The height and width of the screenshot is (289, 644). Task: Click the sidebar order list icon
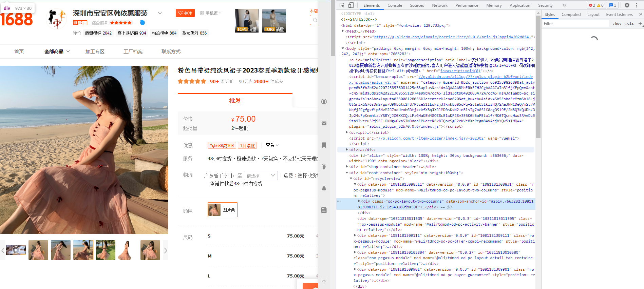(324, 210)
